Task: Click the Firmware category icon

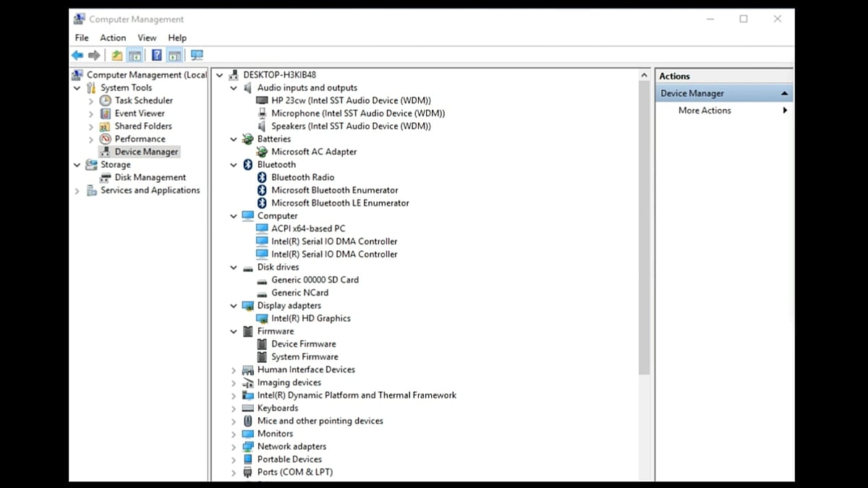Action: coord(248,331)
